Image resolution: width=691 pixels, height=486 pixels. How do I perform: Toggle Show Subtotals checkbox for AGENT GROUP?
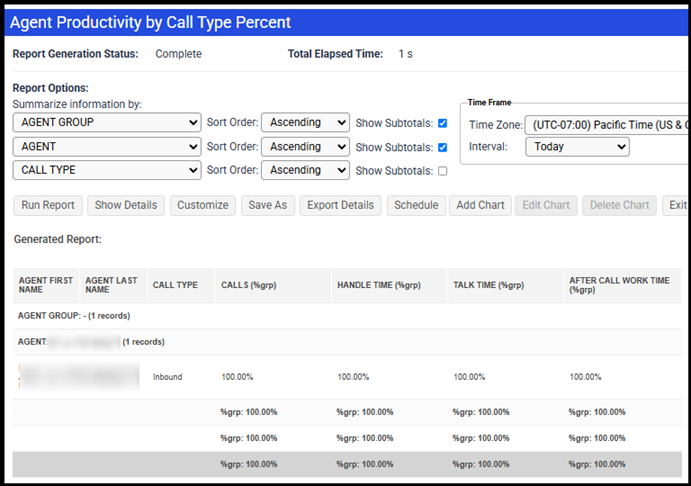click(x=442, y=123)
